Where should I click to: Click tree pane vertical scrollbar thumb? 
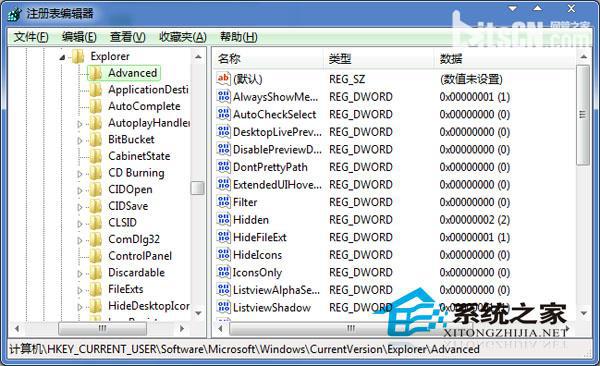(x=198, y=188)
